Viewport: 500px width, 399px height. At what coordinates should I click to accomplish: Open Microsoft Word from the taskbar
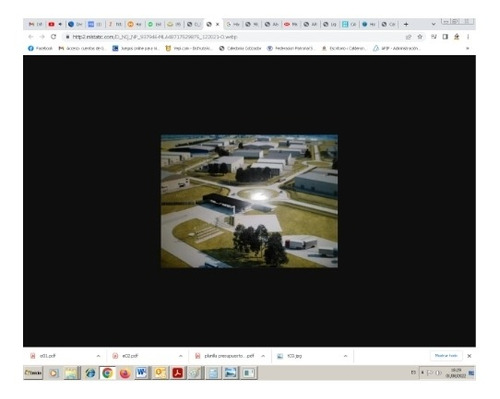point(142,373)
